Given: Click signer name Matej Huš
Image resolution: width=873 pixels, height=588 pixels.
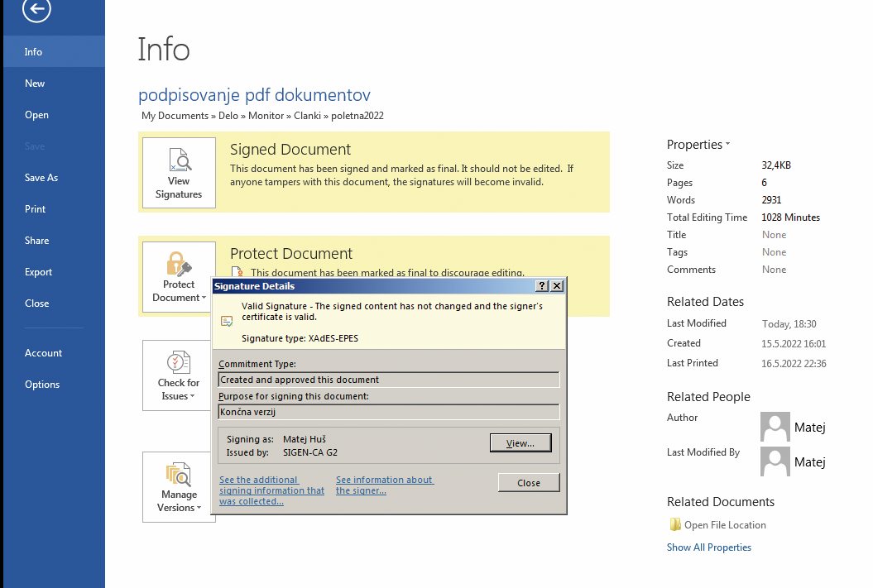Looking at the screenshot, I should coord(305,439).
